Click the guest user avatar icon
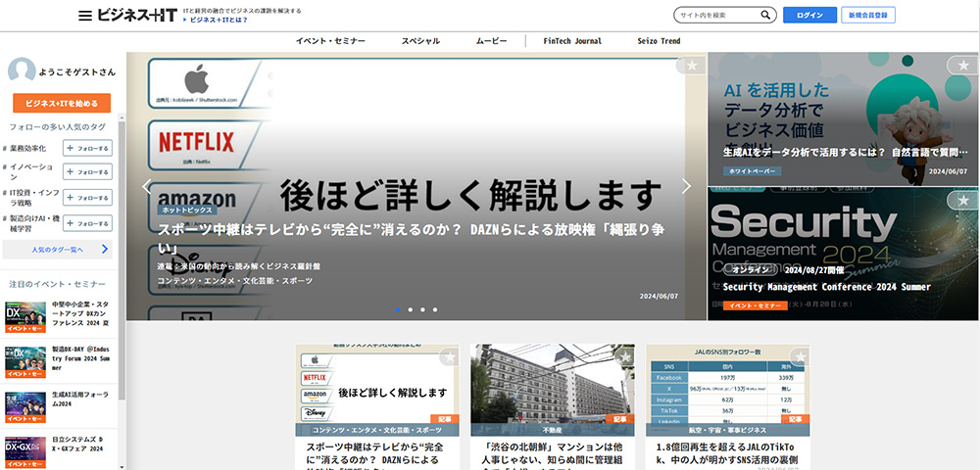980x470 pixels. pos(22,71)
